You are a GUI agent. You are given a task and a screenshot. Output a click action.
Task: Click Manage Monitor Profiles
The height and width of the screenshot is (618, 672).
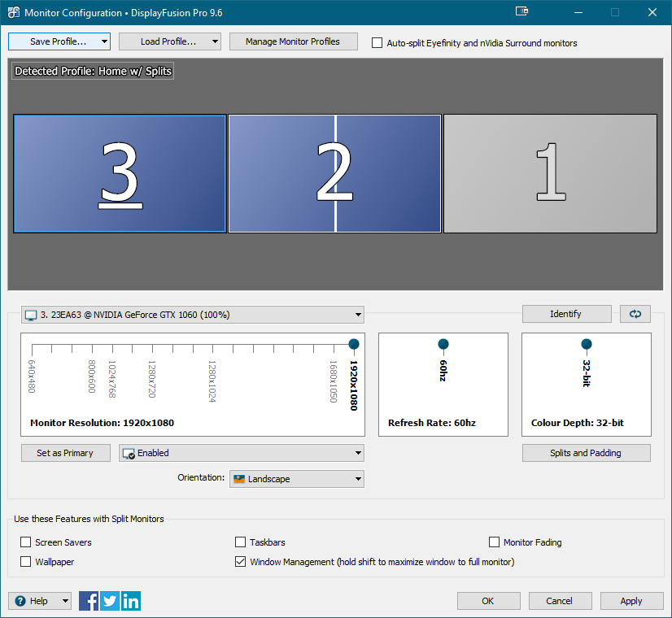coord(292,41)
